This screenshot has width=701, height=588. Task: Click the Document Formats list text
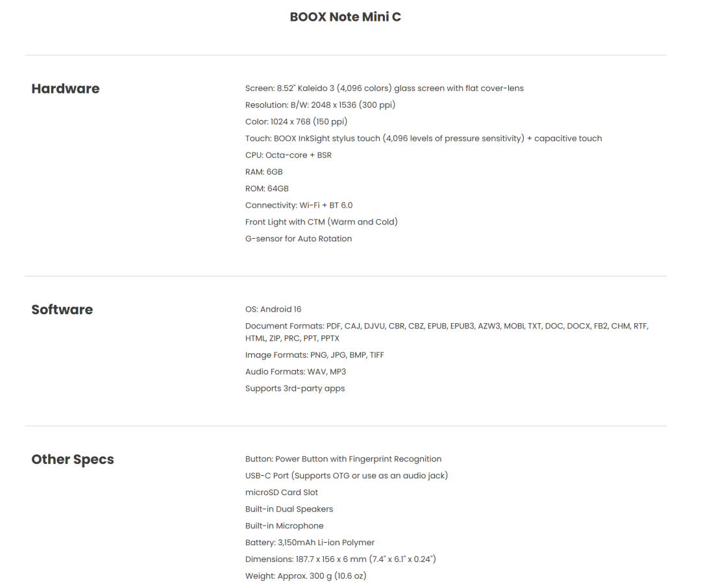pyautogui.click(x=447, y=332)
